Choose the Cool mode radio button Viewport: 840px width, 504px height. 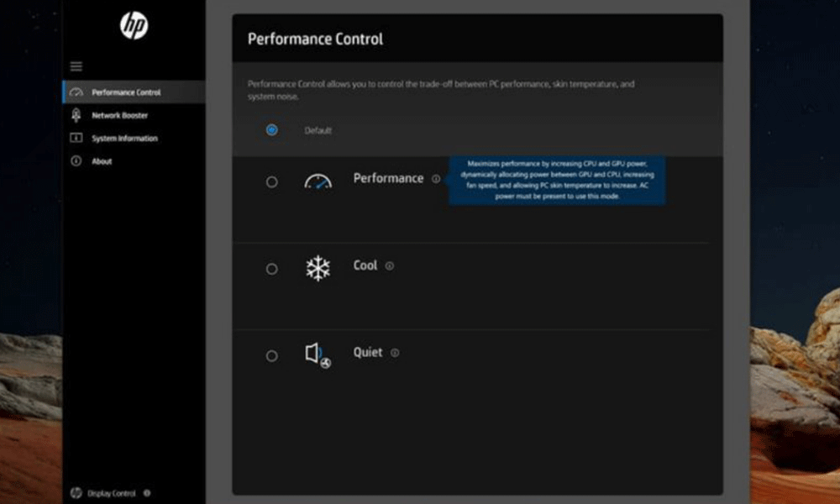tap(271, 269)
